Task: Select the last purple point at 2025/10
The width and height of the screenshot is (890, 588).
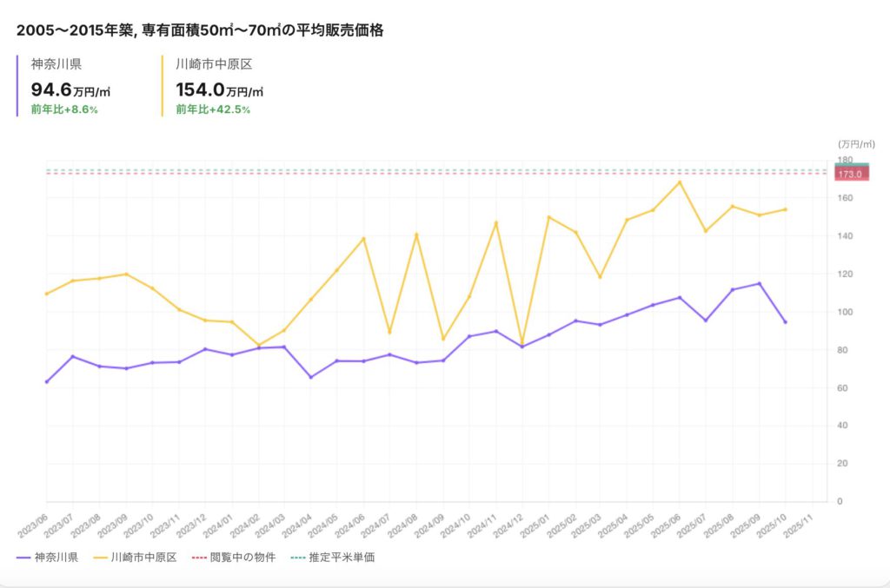Action: coord(785,322)
